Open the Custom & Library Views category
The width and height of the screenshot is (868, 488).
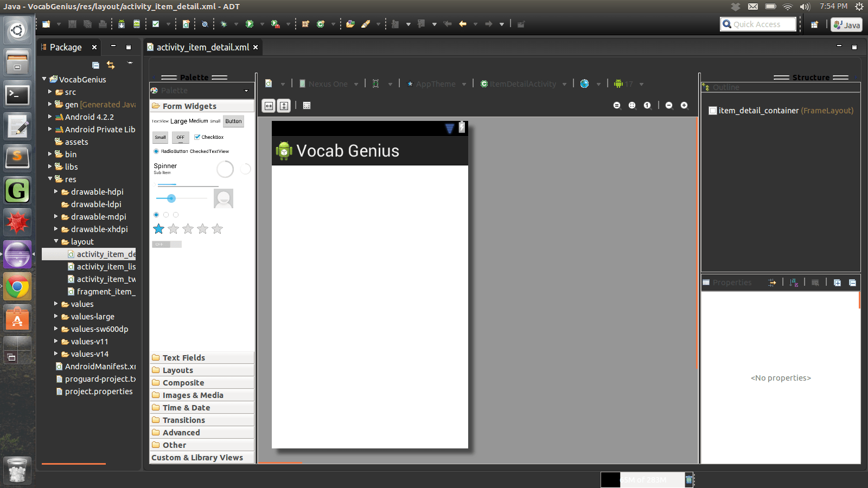[202, 458]
